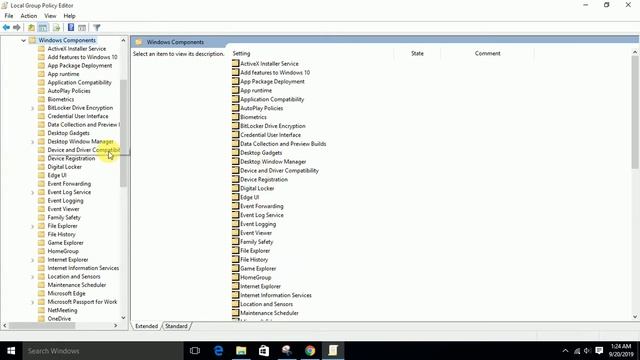Open the File menu
The image size is (640, 360).
pyautogui.click(x=9, y=16)
